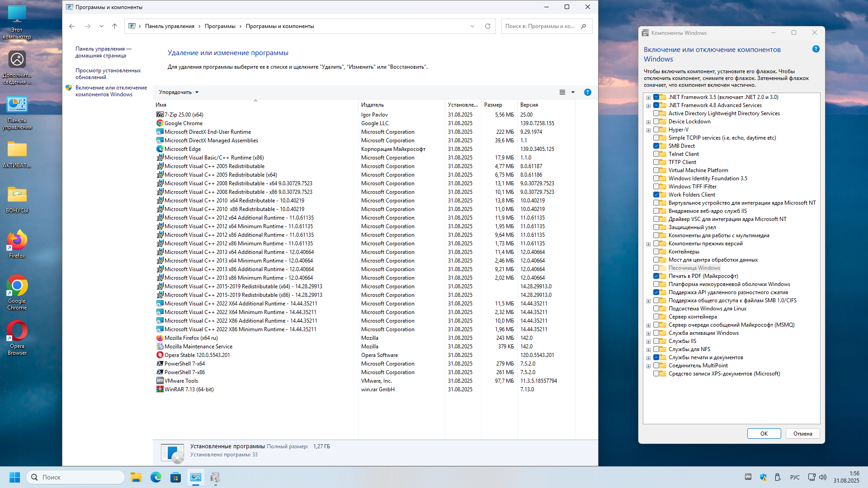This screenshot has height=488, width=868.
Task: Click the Opera Stable list icon
Action: click(160, 355)
